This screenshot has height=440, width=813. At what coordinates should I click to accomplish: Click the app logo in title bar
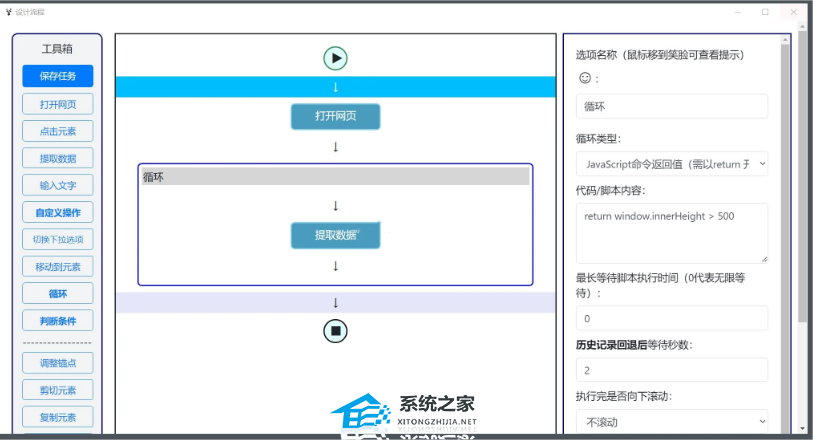pos(8,12)
